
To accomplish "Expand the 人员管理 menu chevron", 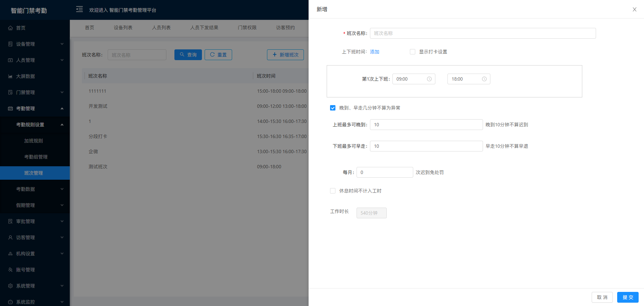I will point(62,60).
